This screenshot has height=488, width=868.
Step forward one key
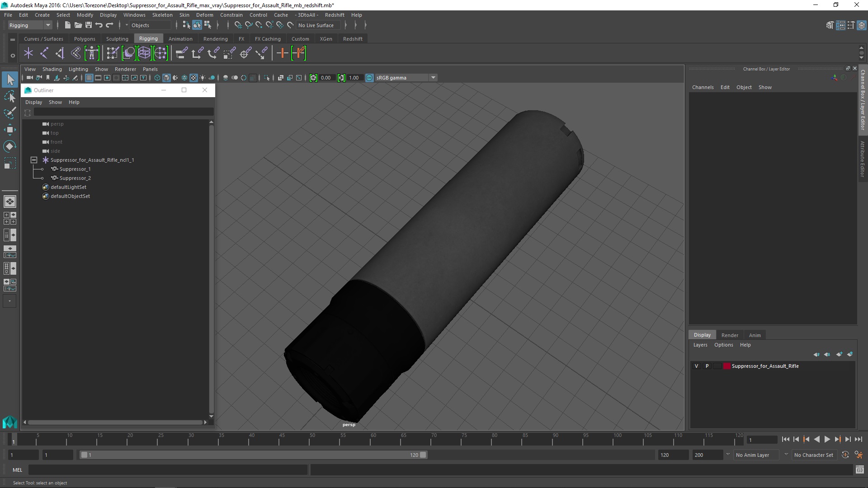coord(838,439)
